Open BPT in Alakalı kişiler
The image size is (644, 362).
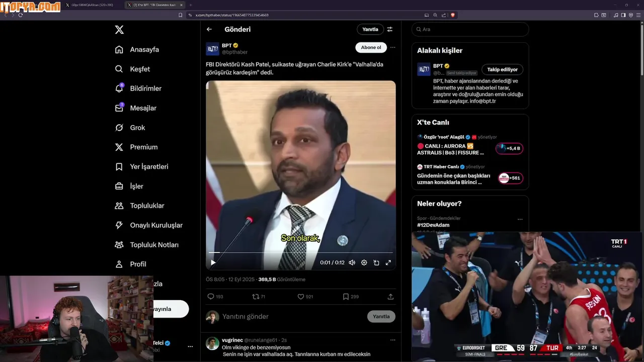(438, 66)
